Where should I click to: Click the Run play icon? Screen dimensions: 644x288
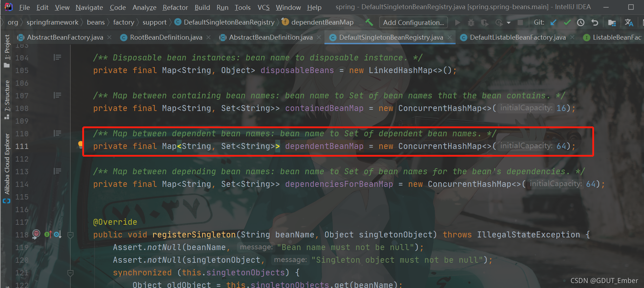click(x=457, y=22)
